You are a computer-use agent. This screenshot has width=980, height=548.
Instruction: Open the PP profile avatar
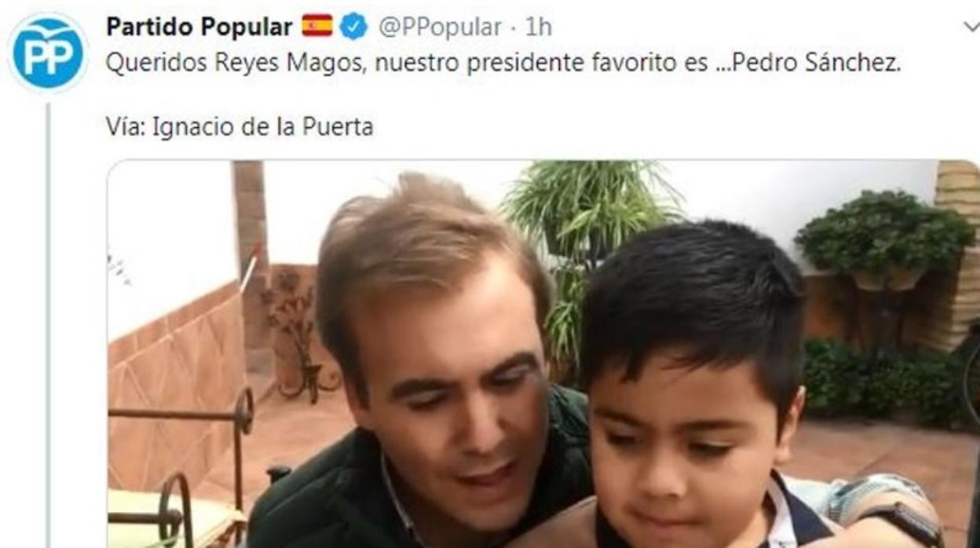pyautogui.click(x=47, y=52)
